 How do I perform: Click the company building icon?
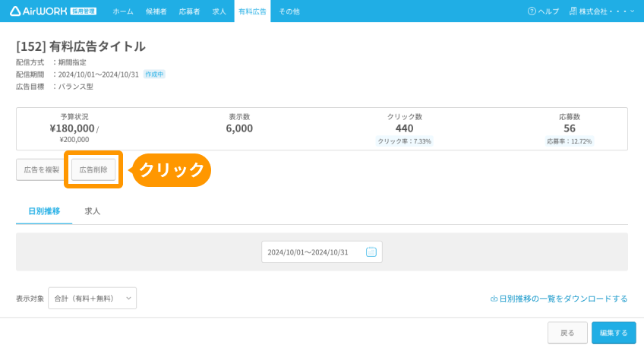click(573, 11)
